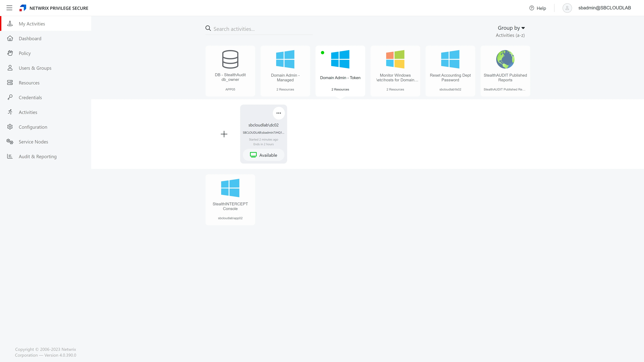Click the SBCLOUDLAB\sbadmin7JHQ1 account text
Image resolution: width=644 pixels, height=362 pixels.
point(264,132)
